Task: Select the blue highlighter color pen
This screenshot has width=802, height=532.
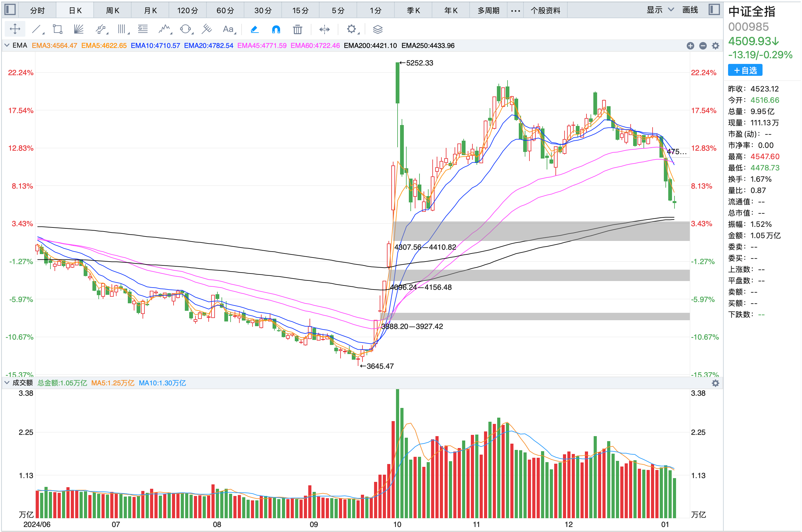Action: coord(254,29)
